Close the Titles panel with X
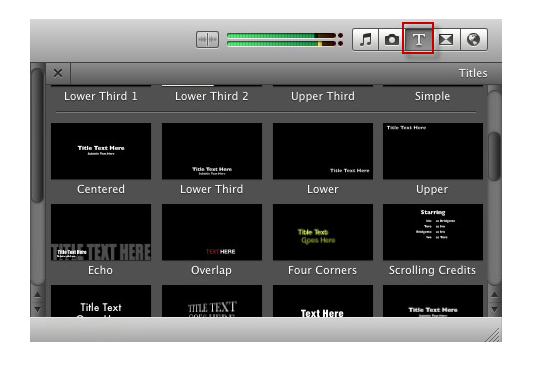 tap(58, 73)
